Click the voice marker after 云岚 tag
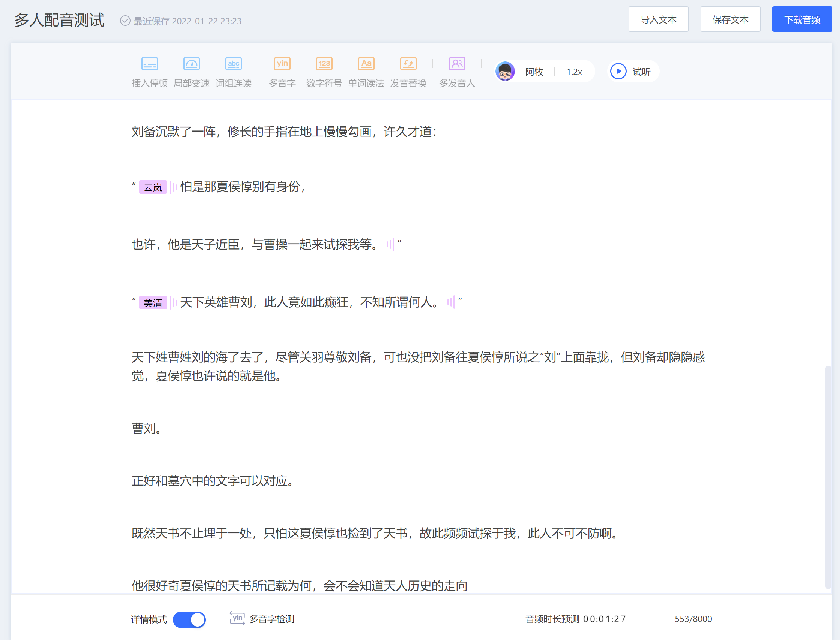The width and height of the screenshot is (840, 640). (x=174, y=187)
